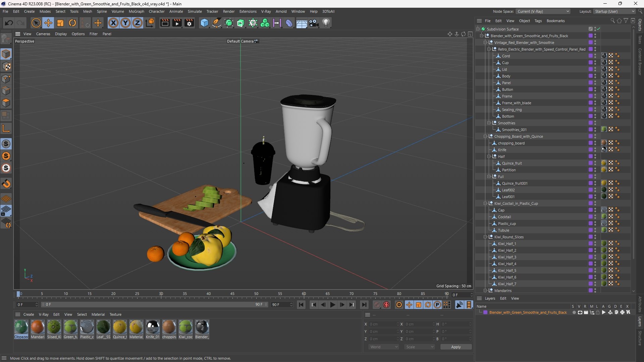Click the Apply button
The image size is (644, 362).
pyautogui.click(x=456, y=347)
